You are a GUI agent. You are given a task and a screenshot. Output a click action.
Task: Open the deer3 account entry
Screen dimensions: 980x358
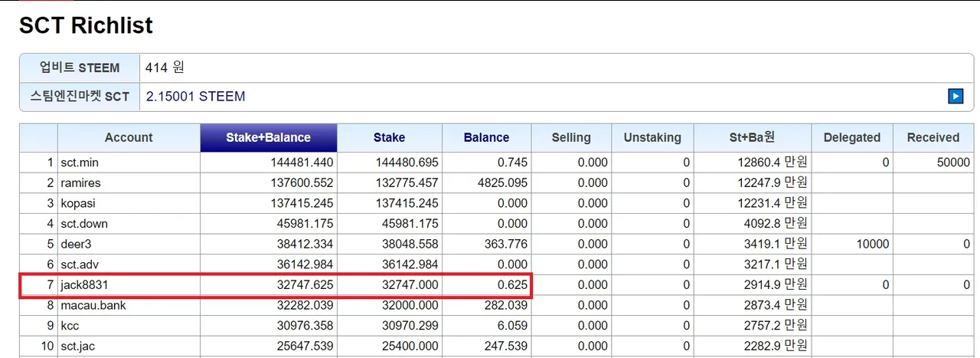point(77,245)
